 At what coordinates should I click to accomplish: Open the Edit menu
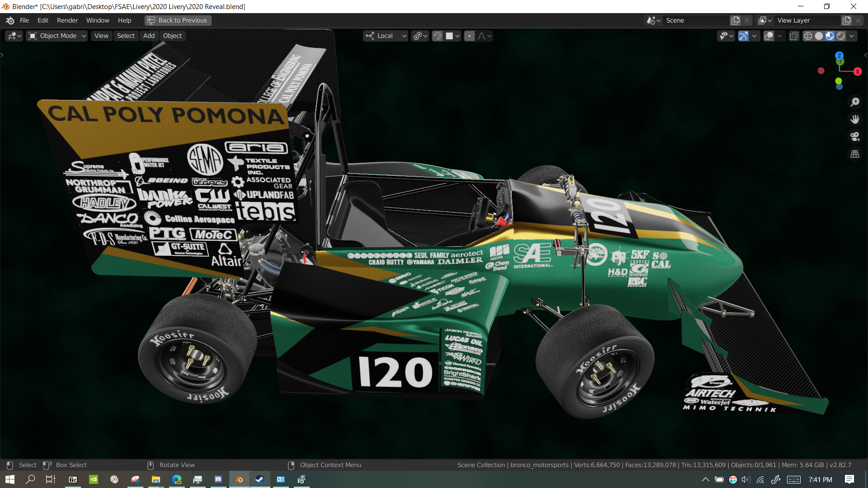tap(43, 20)
